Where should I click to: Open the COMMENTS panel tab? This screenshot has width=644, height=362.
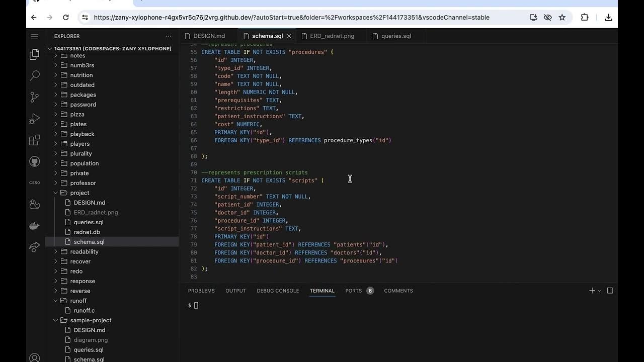398,291
